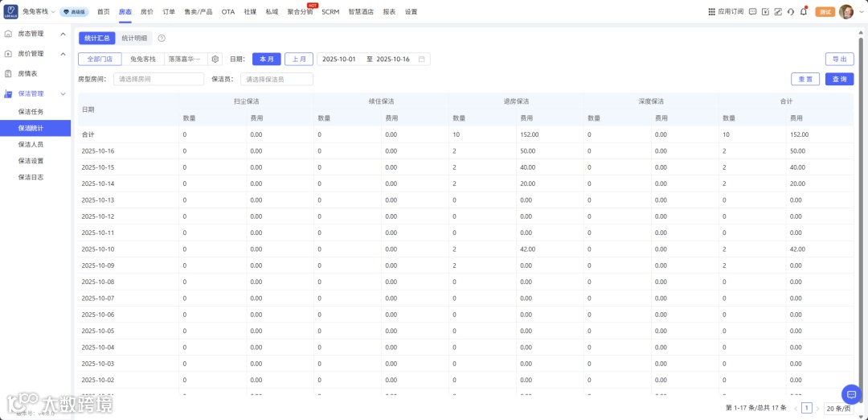Collapse the 房态管理 sidebar section
The height and width of the screenshot is (420, 868).
pyautogui.click(x=63, y=34)
